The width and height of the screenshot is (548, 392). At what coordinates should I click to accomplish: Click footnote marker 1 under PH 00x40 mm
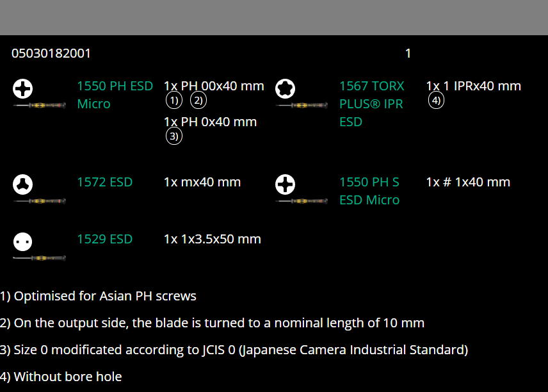point(173,101)
